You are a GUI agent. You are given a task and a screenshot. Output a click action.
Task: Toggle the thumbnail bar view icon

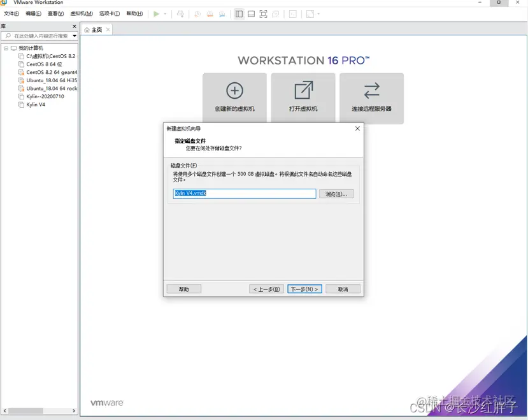(x=251, y=14)
